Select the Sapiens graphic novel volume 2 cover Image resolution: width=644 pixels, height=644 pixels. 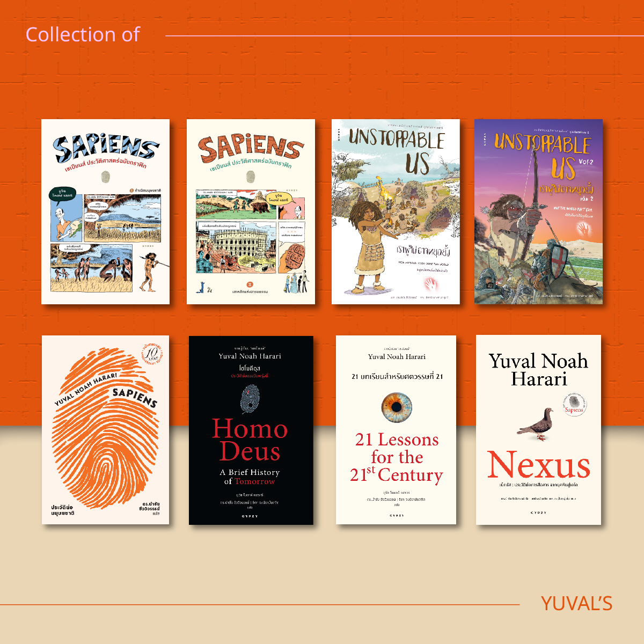(251, 211)
